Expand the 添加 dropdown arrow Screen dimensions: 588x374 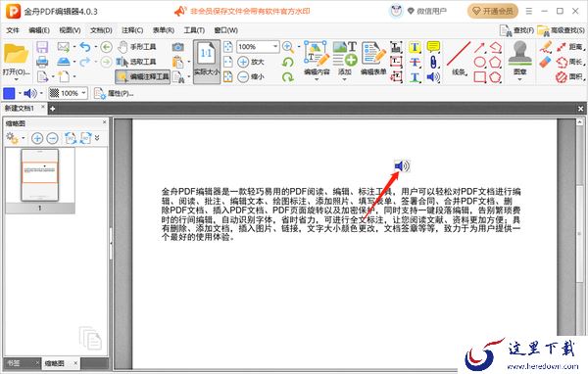(345, 79)
